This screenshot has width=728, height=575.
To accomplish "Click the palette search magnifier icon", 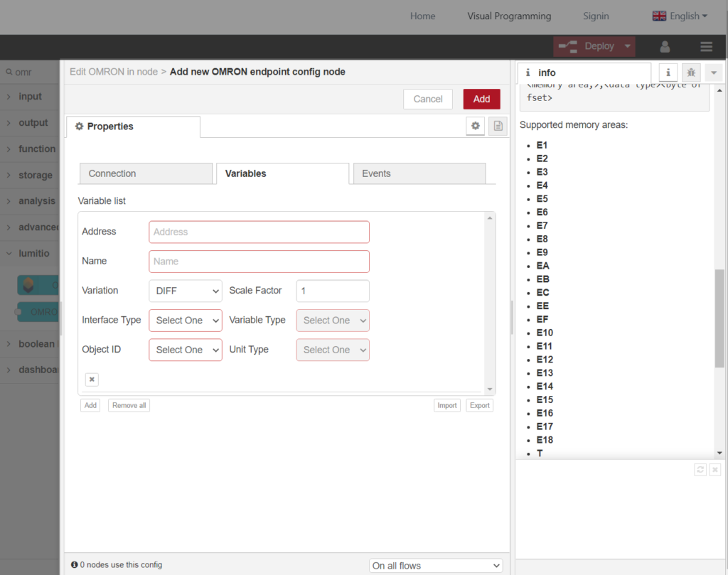I will (9, 72).
